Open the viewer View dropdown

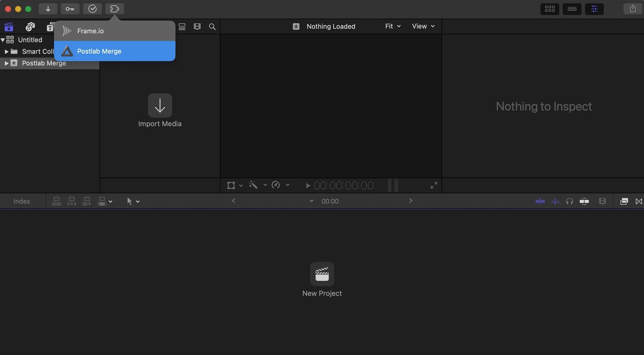(x=423, y=26)
